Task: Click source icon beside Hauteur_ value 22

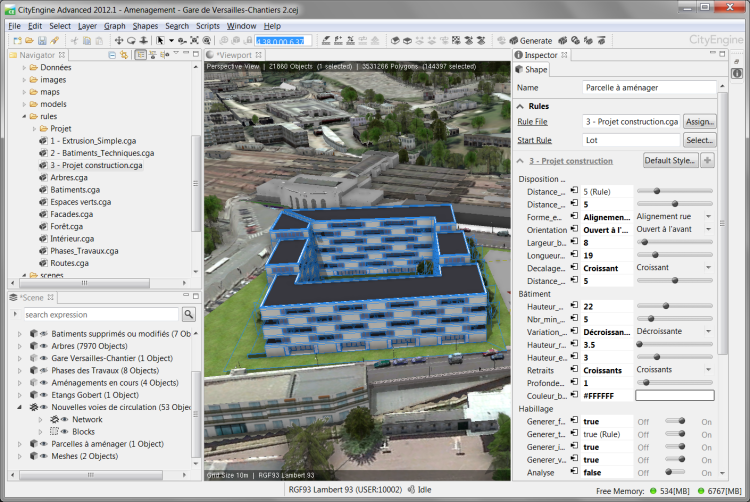Action: [x=574, y=306]
